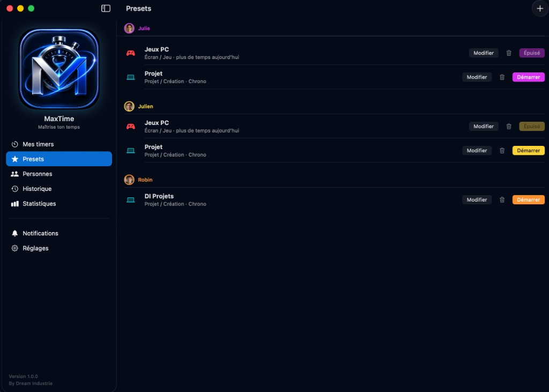Click Julie's purple Épuisé badge
This screenshot has width=549, height=392.
pyautogui.click(x=532, y=53)
